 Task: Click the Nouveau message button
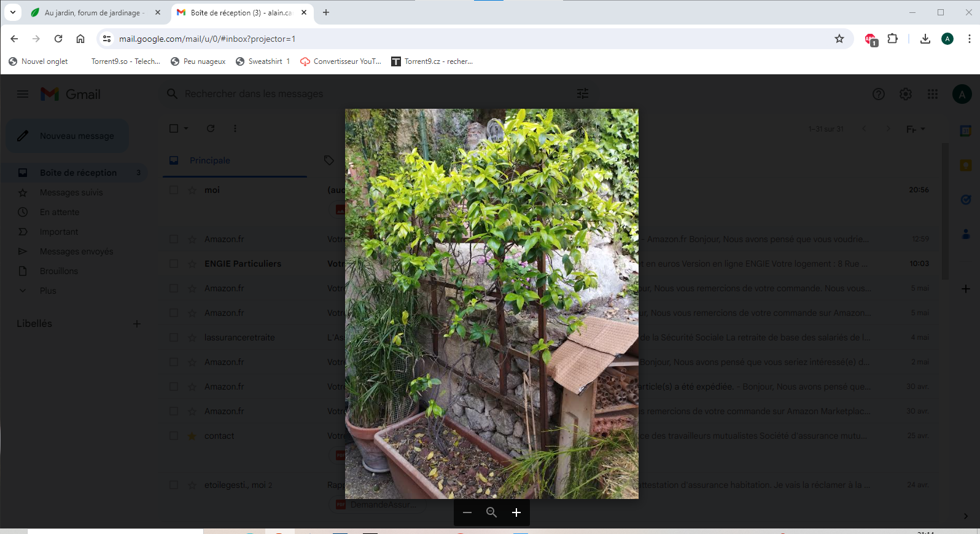coord(68,136)
